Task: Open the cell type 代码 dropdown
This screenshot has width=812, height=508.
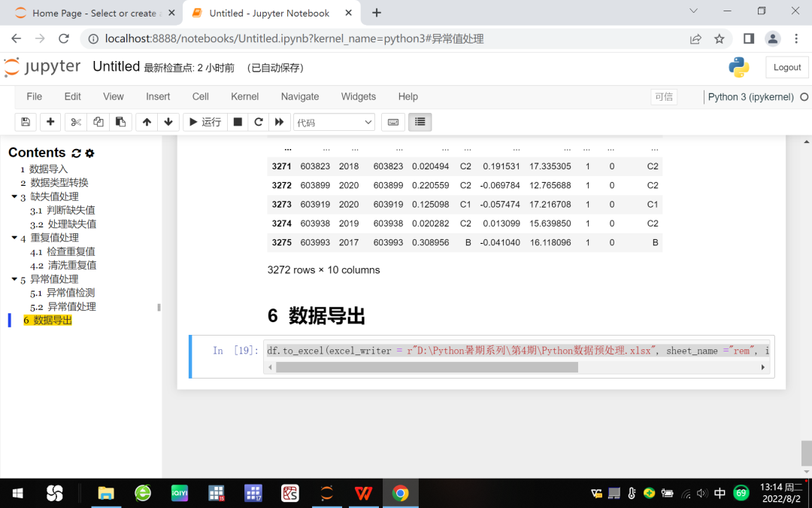Action: pos(334,123)
